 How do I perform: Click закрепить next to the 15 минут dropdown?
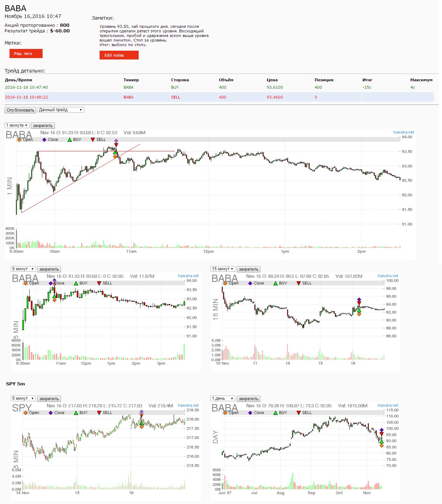coord(249,269)
